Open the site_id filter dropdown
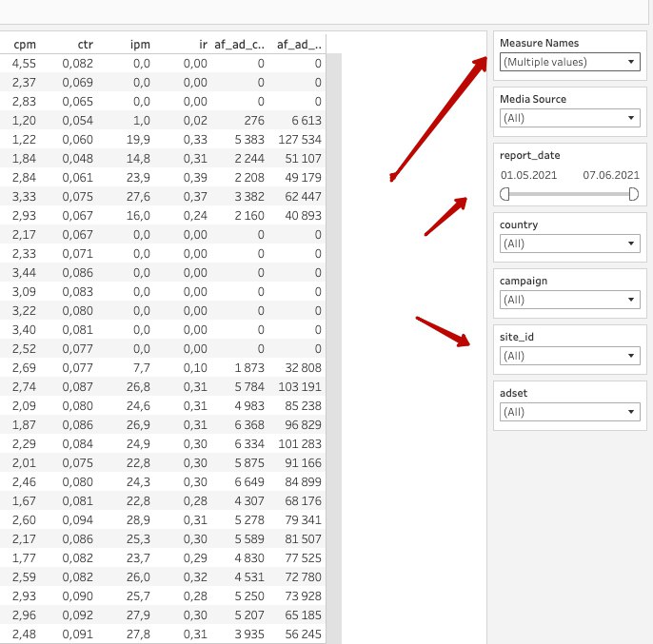 [569, 356]
